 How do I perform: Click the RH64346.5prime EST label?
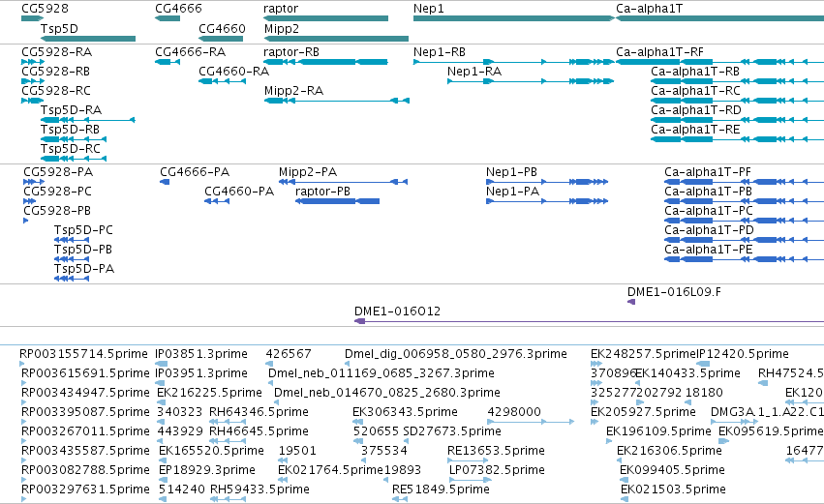click(259, 411)
